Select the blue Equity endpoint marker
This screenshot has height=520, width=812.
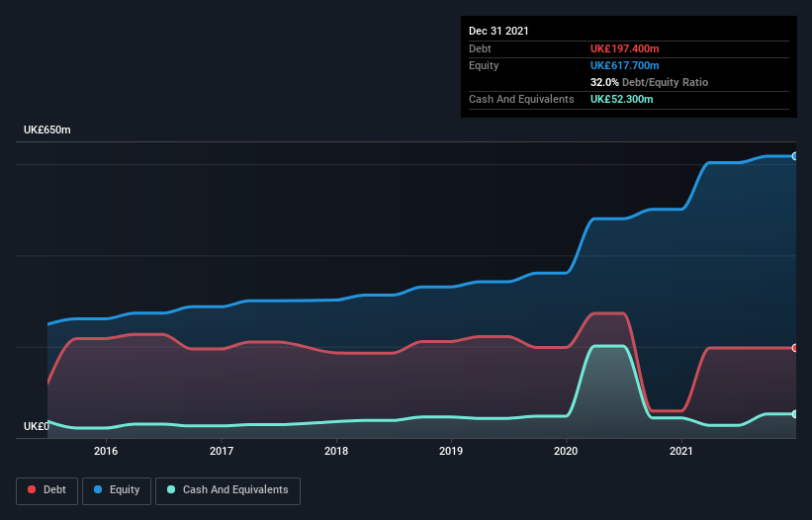click(795, 156)
